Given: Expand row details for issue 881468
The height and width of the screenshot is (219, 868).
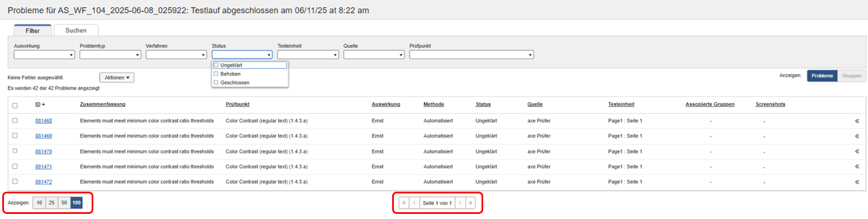Looking at the screenshot, I should (x=856, y=121).
